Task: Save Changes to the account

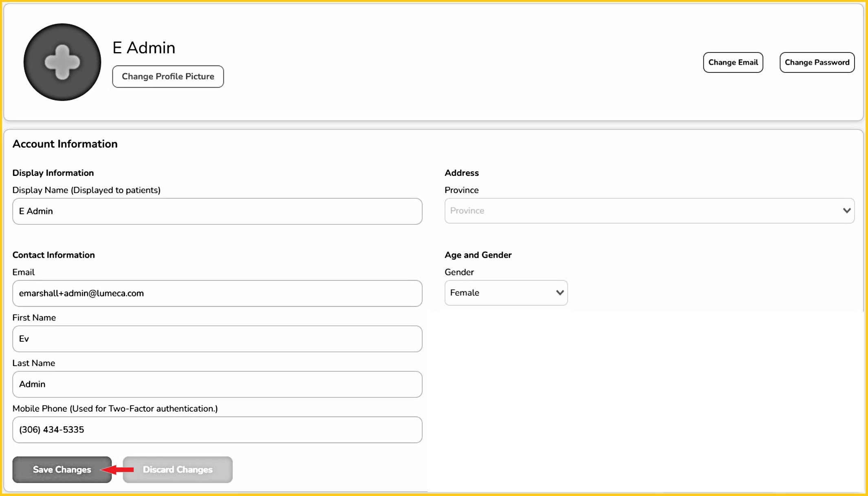Action: pyautogui.click(x=62, y=470)
